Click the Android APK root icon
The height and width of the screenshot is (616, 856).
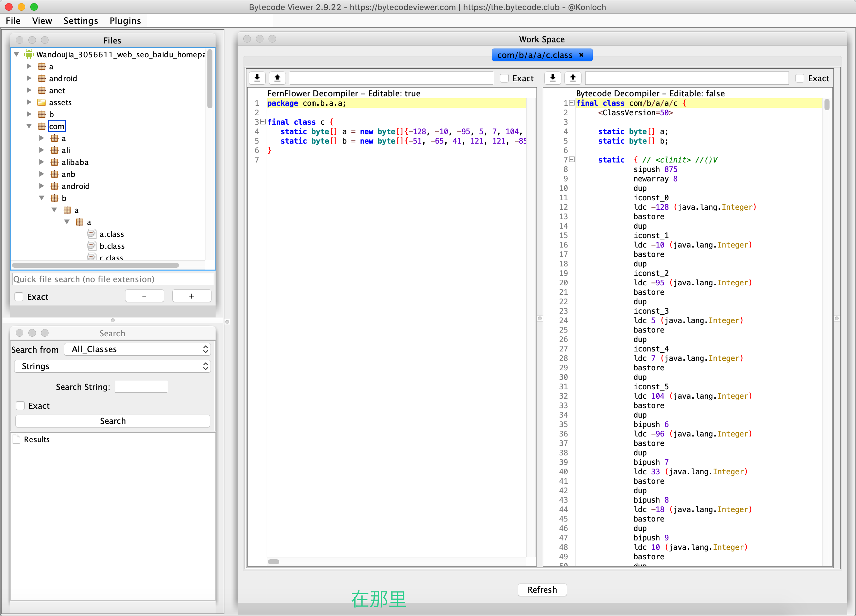29,54
